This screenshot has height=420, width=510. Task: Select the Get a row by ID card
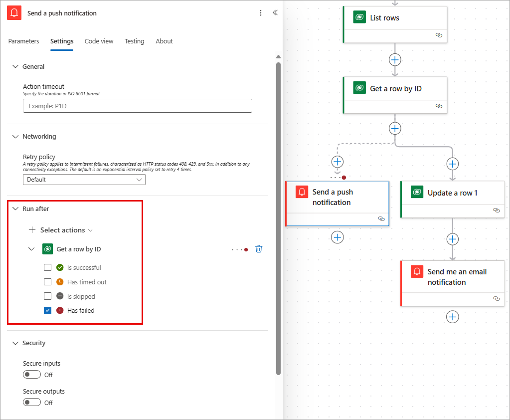[x=395, y=95]
